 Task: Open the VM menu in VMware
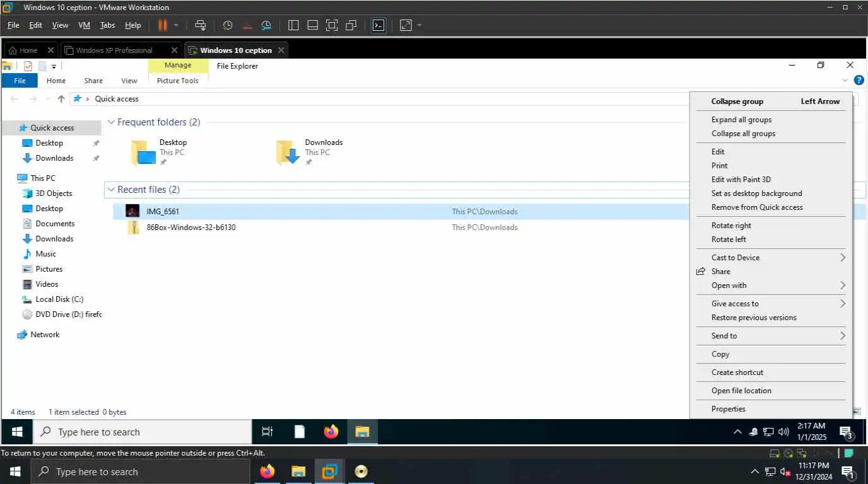(84, 25)
